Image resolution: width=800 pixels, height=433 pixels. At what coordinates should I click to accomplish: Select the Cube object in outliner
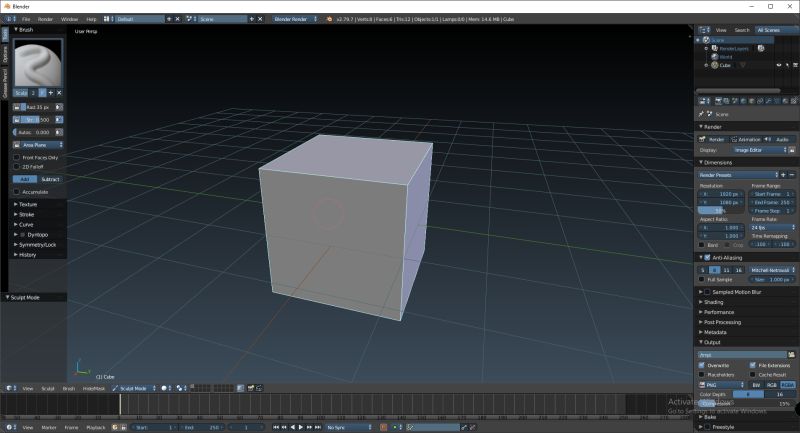[x=725, y=65]
